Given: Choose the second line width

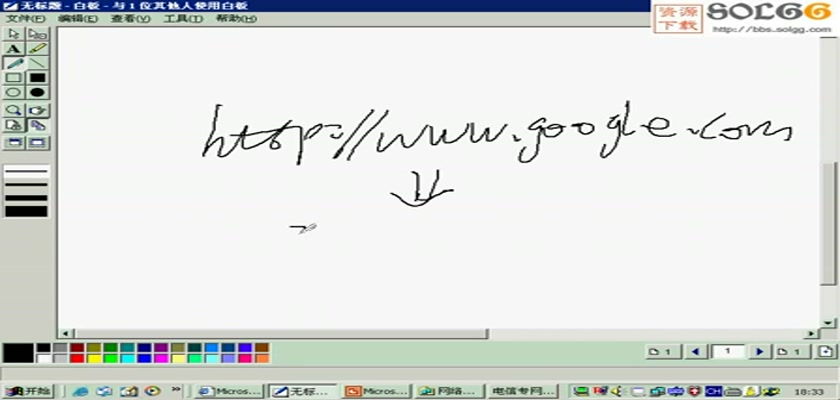Looking at the screenshot, I should (x=26, y=185).
